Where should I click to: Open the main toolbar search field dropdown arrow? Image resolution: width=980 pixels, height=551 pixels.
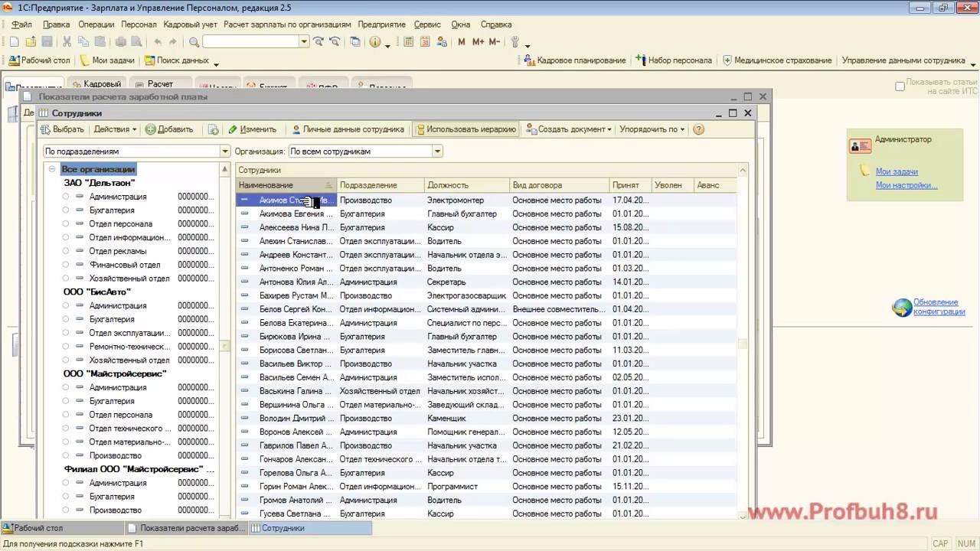click(304, 42)
